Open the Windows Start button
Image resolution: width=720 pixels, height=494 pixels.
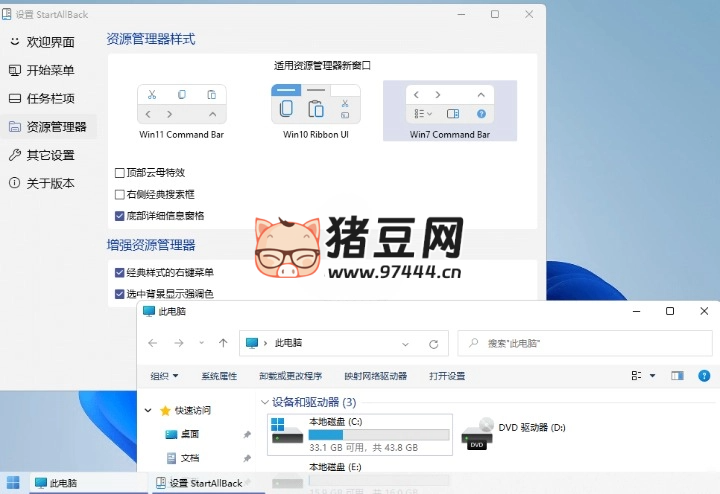13,483
